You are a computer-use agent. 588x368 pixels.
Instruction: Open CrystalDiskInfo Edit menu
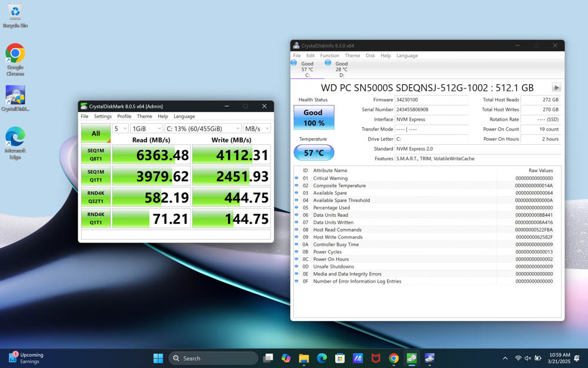pos(310,55)
